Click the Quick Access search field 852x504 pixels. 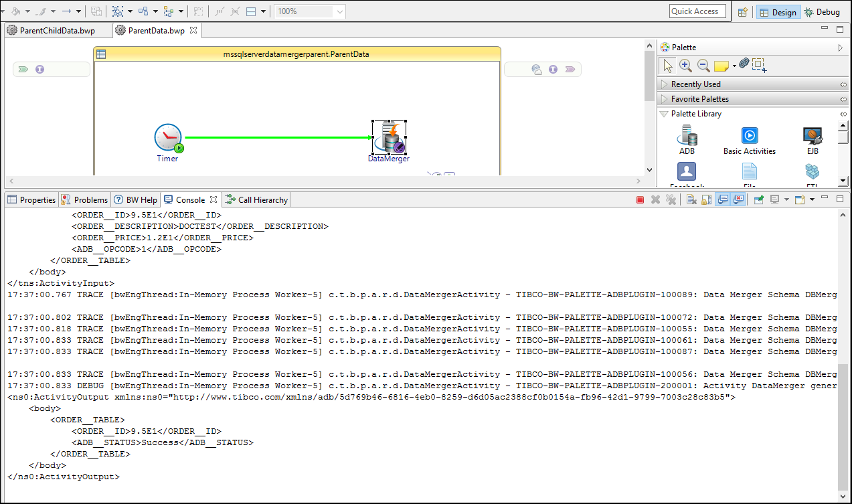click(x=697, y=11)
